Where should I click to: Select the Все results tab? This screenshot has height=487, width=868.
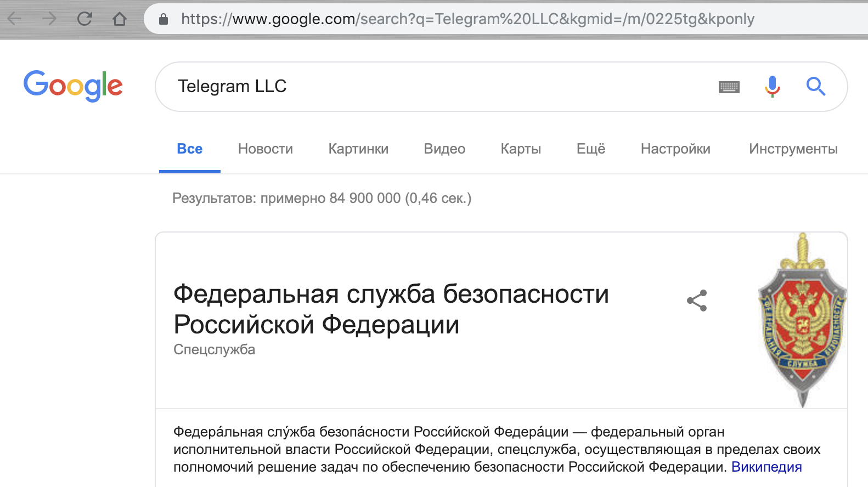tap(190, 149)
